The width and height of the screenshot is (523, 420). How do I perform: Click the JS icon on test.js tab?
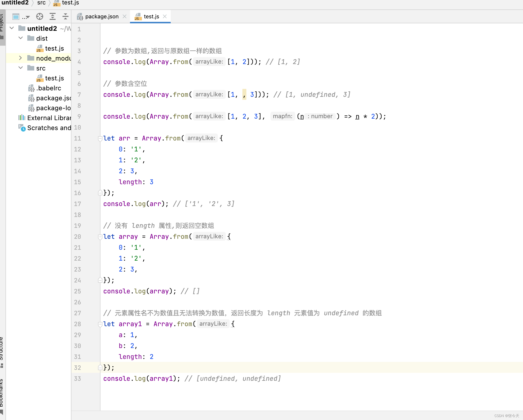(138, 17)
